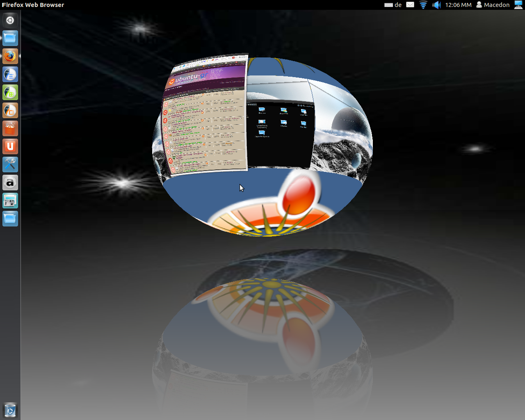
Task: Open the grey letter 'a' launcher icon
Action: 10,183
